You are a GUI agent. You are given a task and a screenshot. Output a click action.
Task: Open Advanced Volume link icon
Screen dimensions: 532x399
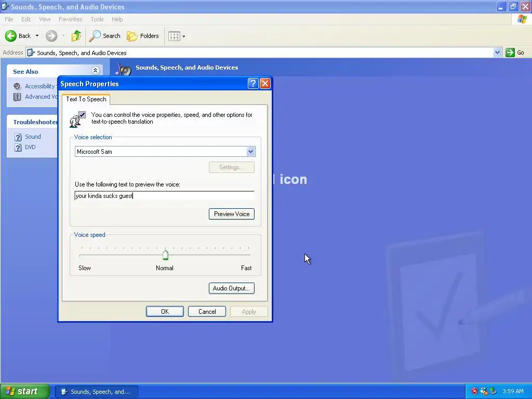click(x=17, y=97)
